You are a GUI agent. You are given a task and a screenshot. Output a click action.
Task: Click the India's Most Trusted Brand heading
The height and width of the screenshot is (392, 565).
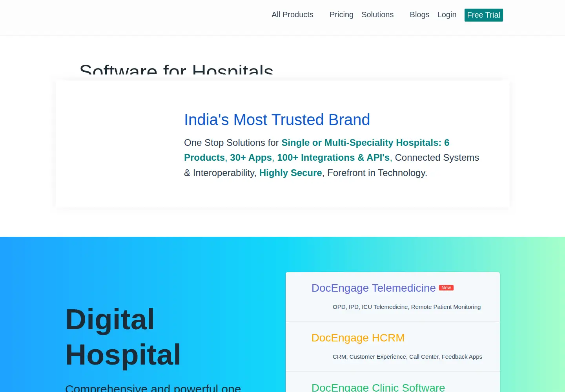(277, 120)
